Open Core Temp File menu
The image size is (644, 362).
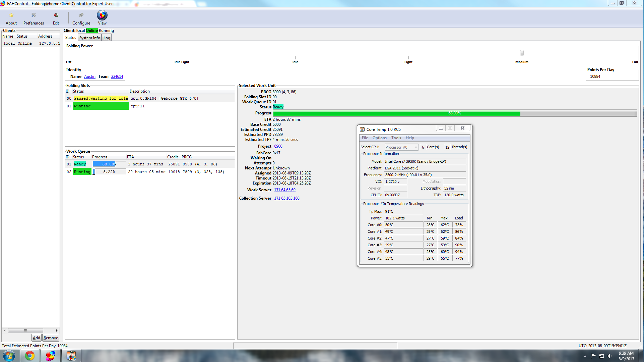point(365,138)
